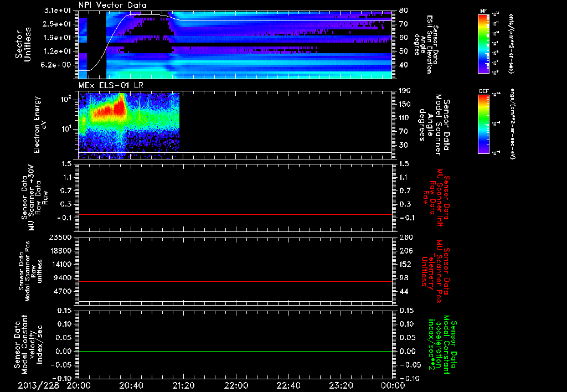Click the 152 telemetry tick label
Viewport: 567px width, 392px height.
pyautogui.click(x=405, y=264)
